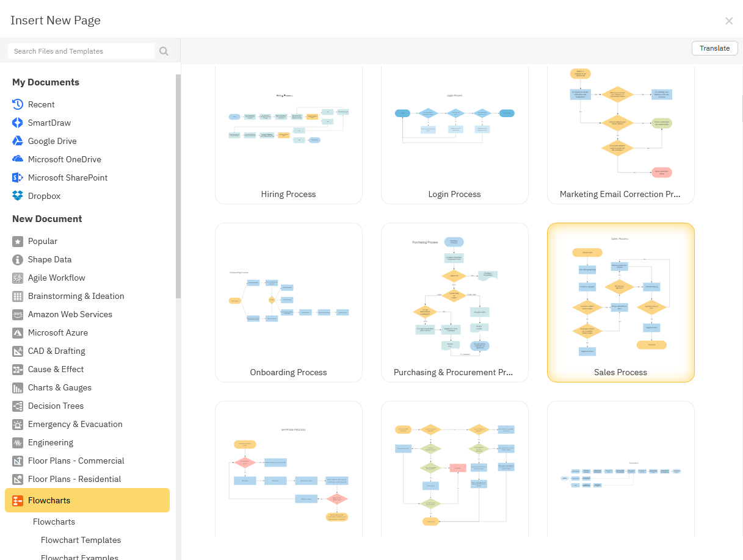Click the Dropbox icon
The width and height of the screenshot is (743, 560).
point(18,196)
